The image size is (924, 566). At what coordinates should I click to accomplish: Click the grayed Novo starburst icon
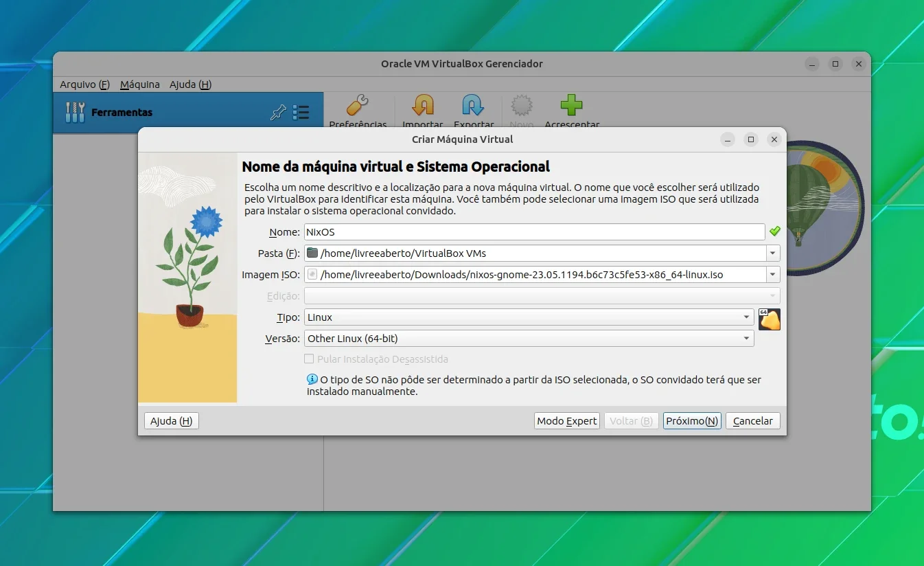pos(522,105)
